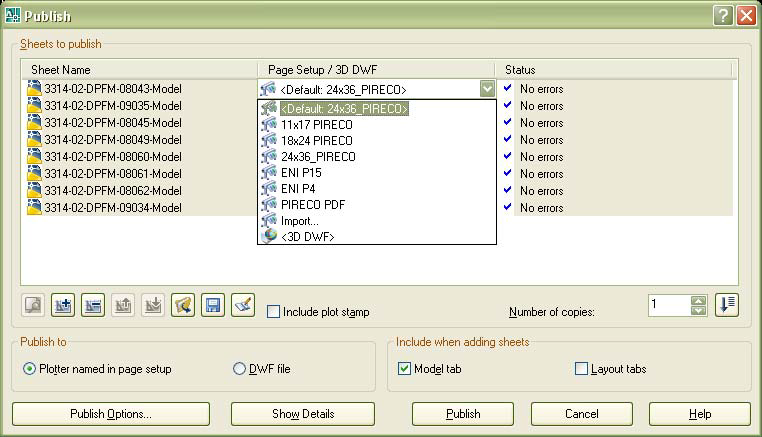This screenshot has width=762, height=437.
Task: Collapse the page setup dropdown arrow
Action: coord(487,89)
